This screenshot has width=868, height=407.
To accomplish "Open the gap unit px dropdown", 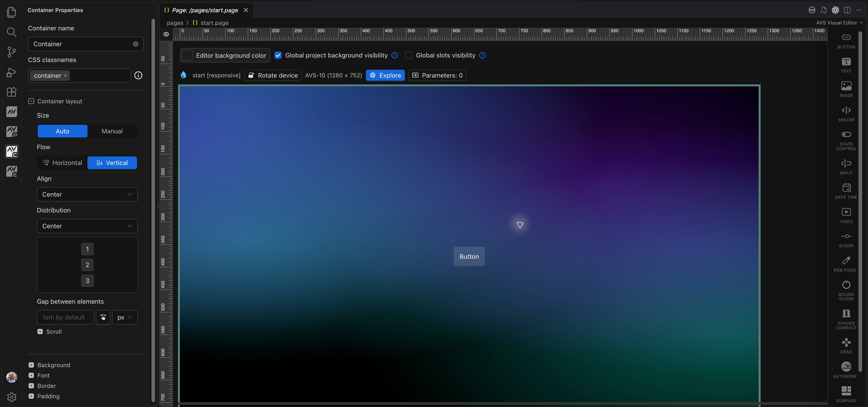I will point(125,317).
